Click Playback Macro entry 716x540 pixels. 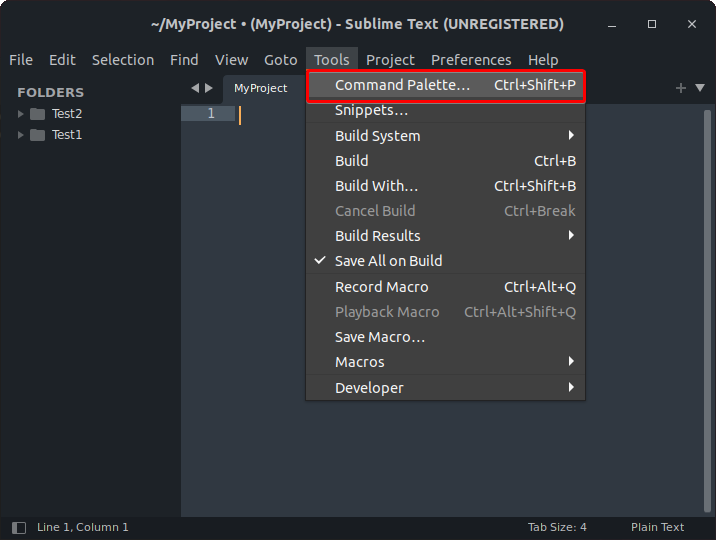(x=445, y=312)
